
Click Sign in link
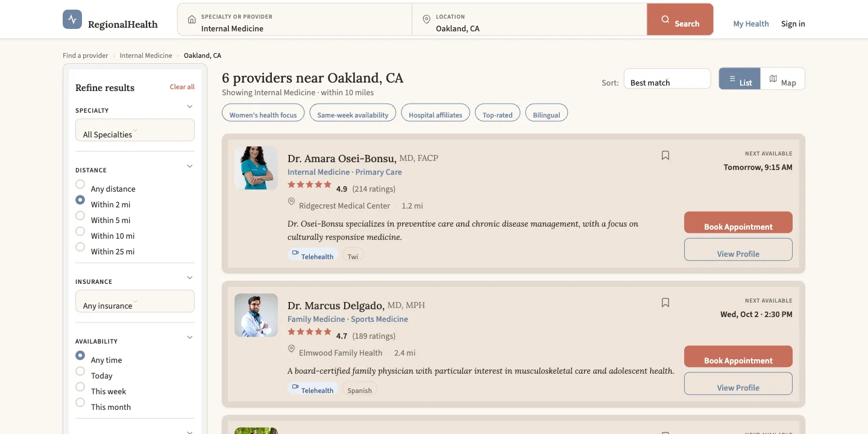tap(793, 24)
